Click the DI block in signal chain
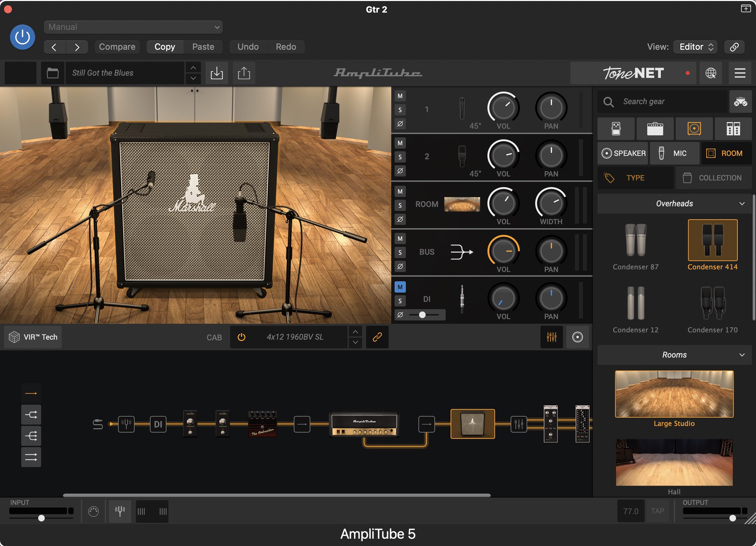Screen dimensions: 756x546 [x=158, y=424]
